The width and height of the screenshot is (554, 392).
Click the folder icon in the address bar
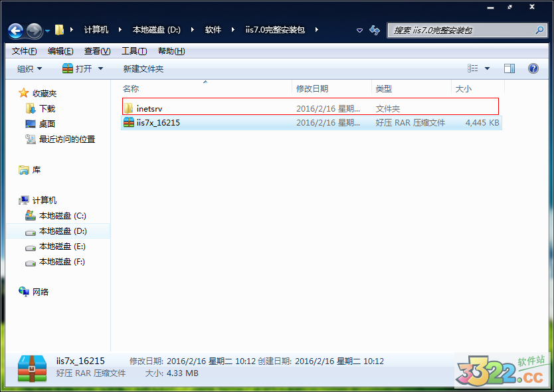tap(59, 30)
